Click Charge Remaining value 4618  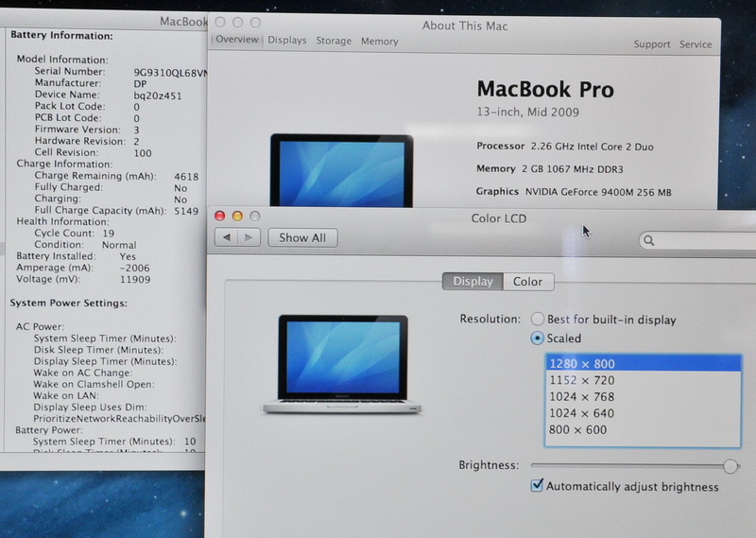(x=186, y=177)
